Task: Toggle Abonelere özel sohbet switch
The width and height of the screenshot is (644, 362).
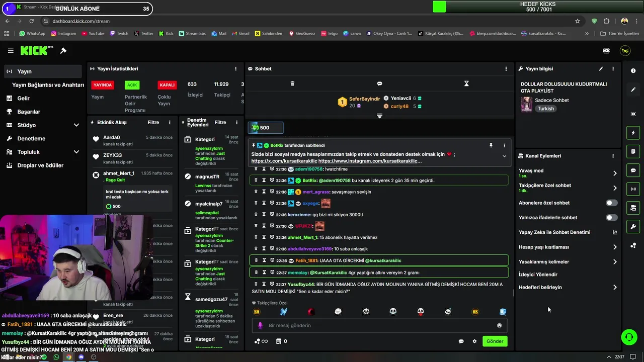Action: click(611, 203)
